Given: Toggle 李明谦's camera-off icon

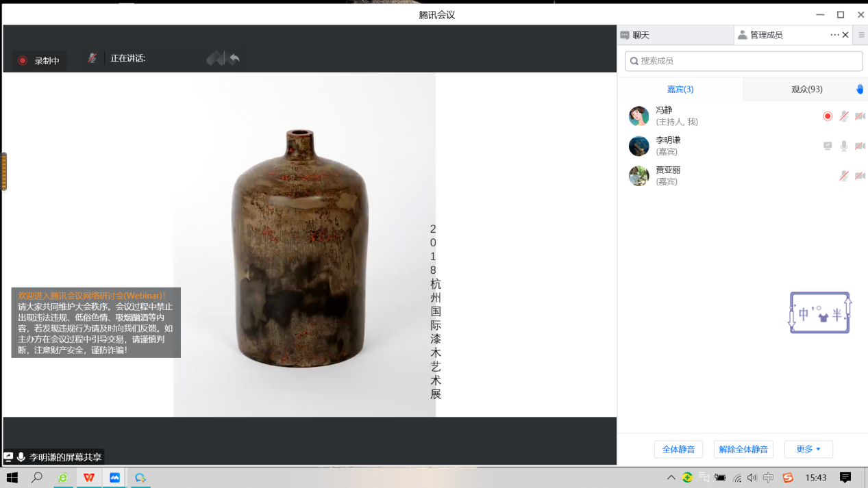Looking at the screenshot, I should [x=860, y=146].
